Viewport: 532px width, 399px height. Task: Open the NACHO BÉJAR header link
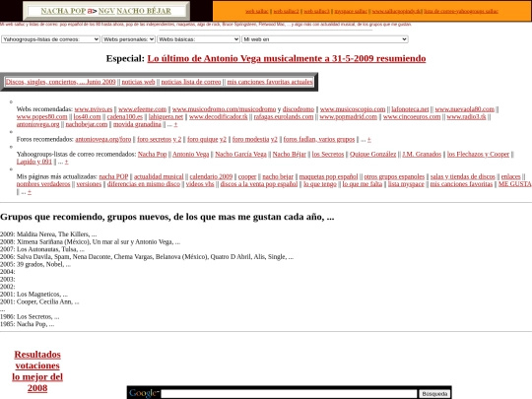(144, 11)
